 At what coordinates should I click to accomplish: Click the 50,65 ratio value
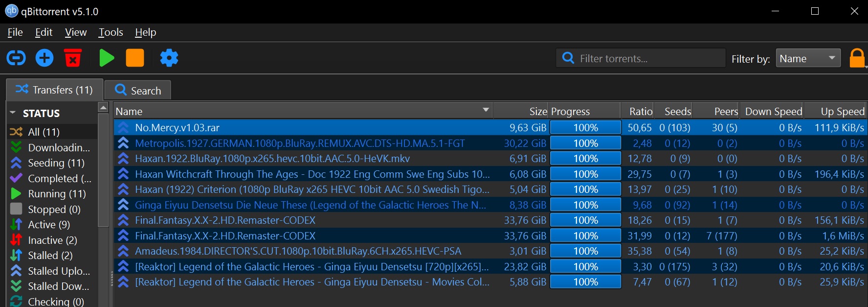(x=640, y=128)
